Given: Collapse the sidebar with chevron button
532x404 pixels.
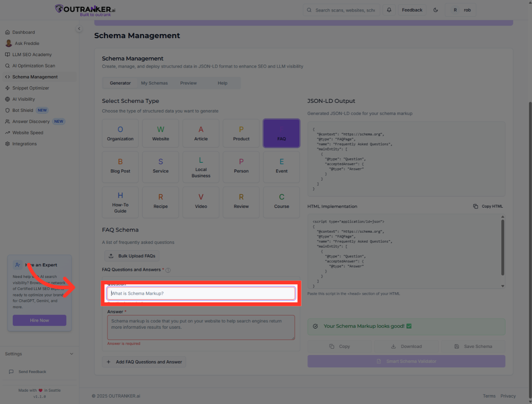Looking at the screenshot, I should tap(79, 28).
